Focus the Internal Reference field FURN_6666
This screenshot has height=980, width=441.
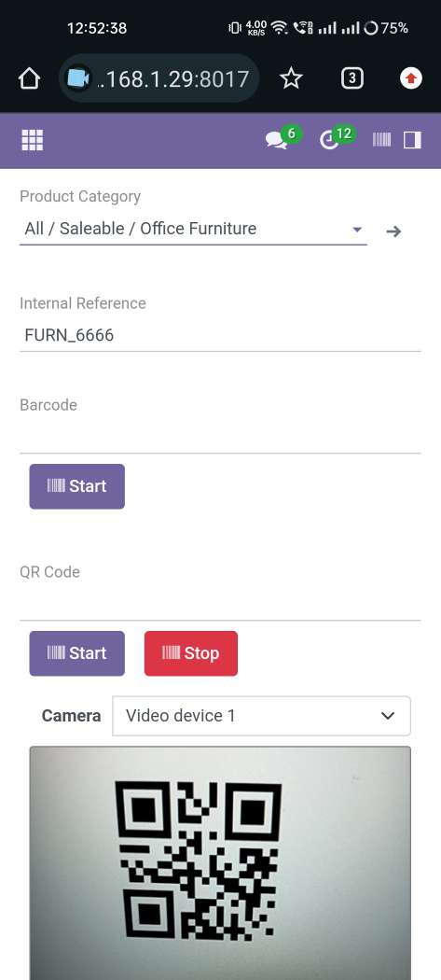point(220,335)
